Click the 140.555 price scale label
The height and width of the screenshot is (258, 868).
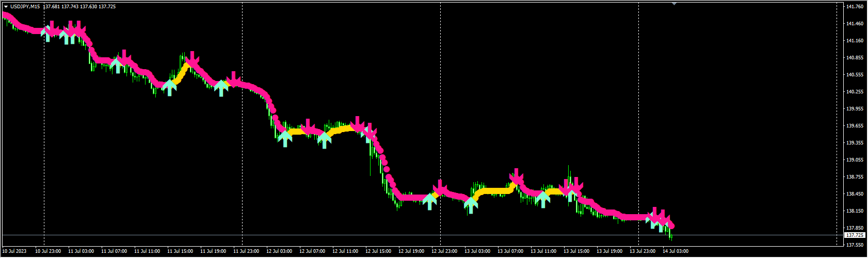click(x=855, y=75)
